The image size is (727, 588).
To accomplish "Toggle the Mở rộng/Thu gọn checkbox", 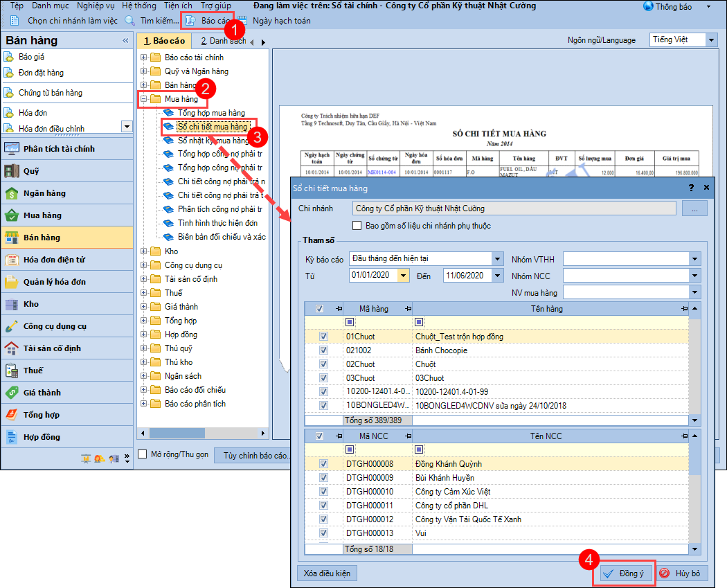I will 143,454.
